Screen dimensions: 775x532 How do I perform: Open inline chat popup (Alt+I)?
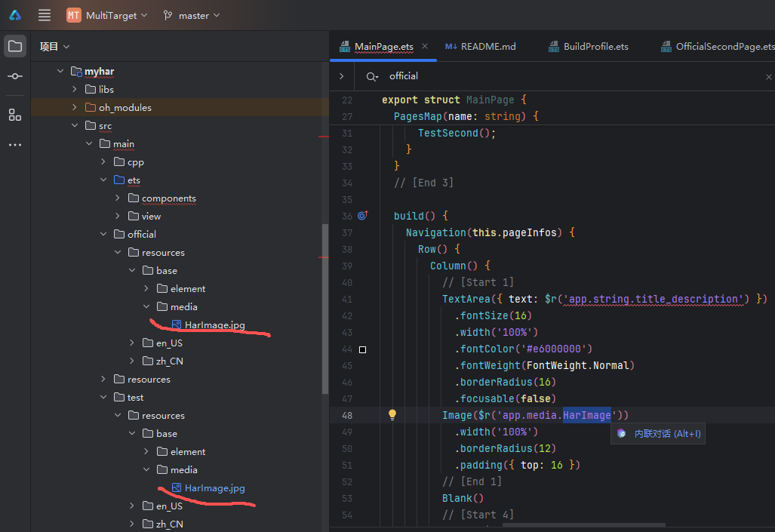658,434
